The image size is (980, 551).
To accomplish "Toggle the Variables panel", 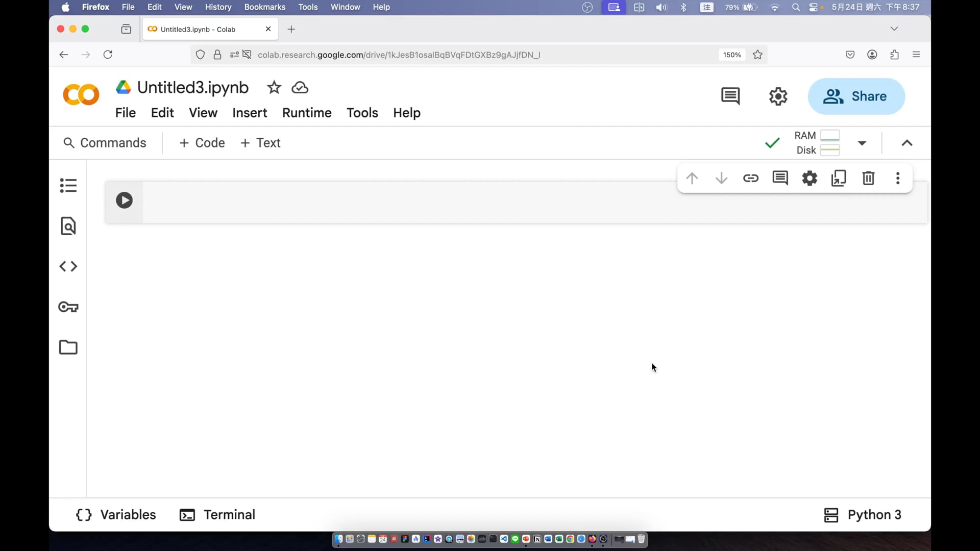I will click(x=116, y=515).
